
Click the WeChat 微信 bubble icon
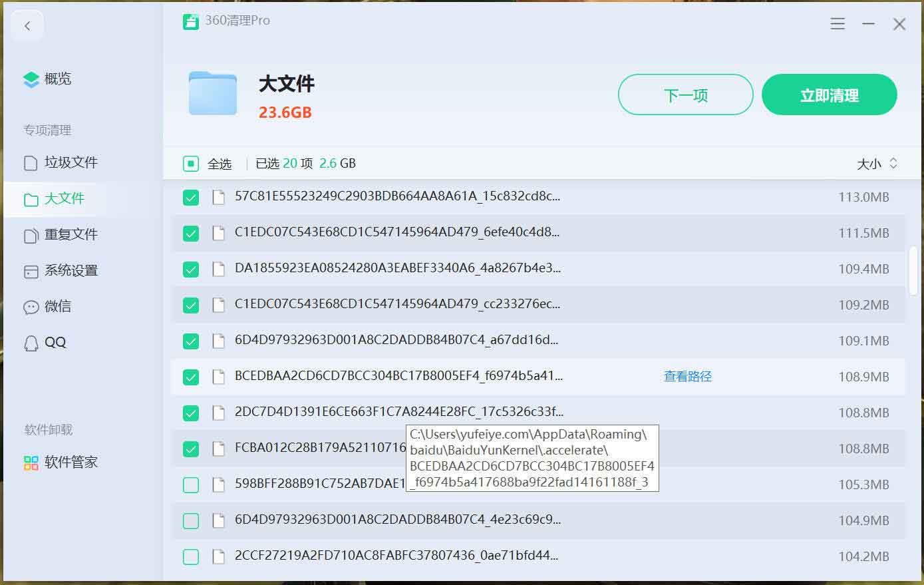click(x=31, y=307)
